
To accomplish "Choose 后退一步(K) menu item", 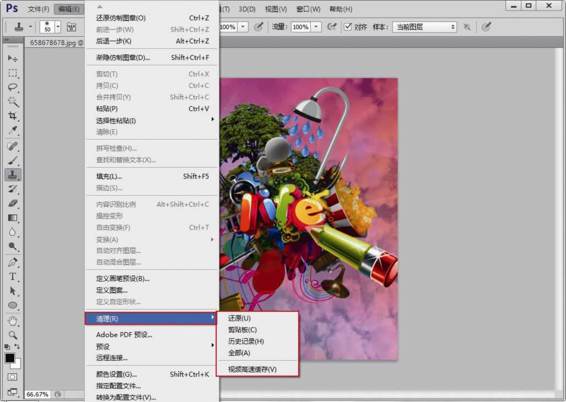I will [152, 41].
